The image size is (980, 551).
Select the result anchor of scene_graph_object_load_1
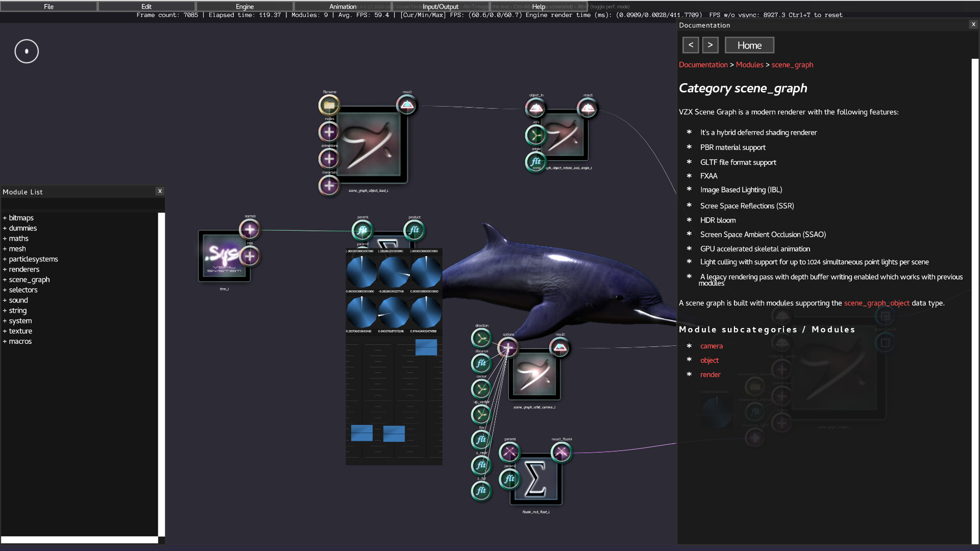click(407, 105)
